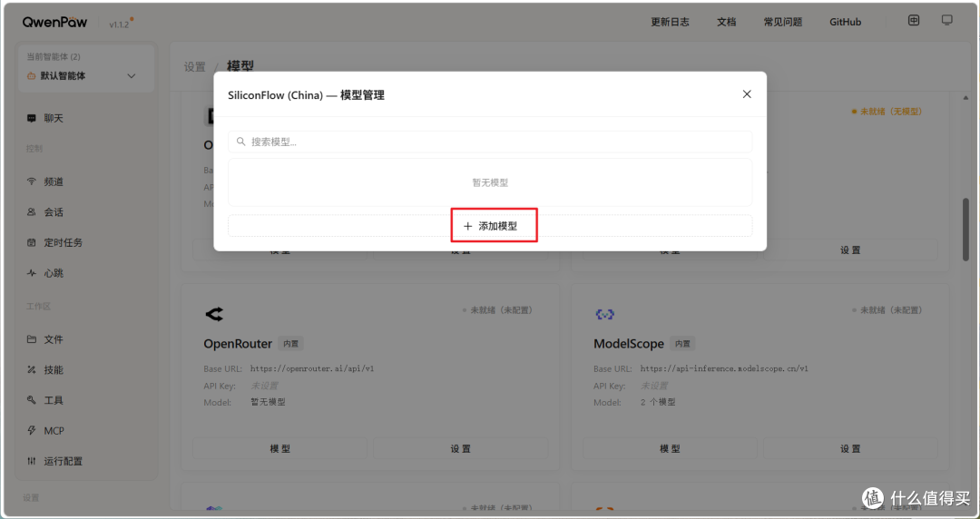980x519 pixels.
Task: Click the 设置 breadcrumb link
Action: click(x=194, y=66)
